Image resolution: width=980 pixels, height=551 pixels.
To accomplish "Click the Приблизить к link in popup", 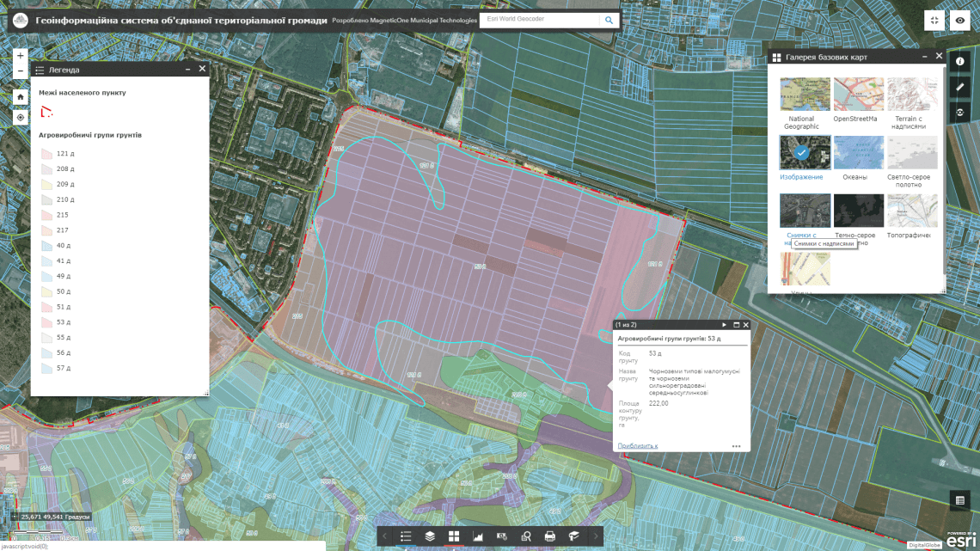I will tap(637, 447).
